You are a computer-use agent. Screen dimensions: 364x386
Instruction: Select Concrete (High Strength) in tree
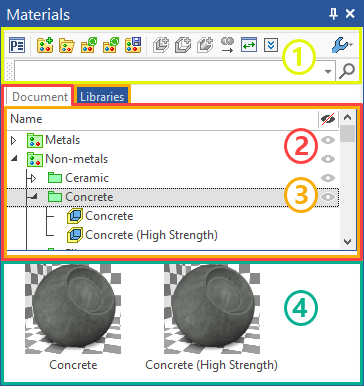(x=151, y=235)
